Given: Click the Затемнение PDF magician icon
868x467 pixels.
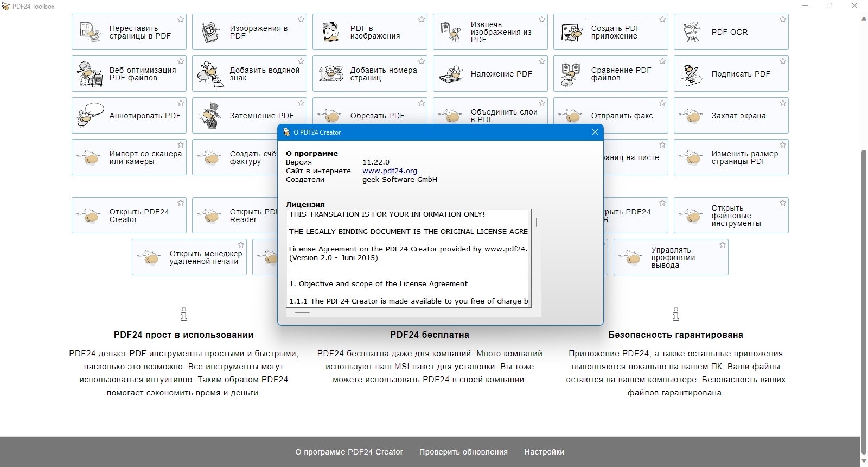Looking at the screenshot, I should pos(210,116).
